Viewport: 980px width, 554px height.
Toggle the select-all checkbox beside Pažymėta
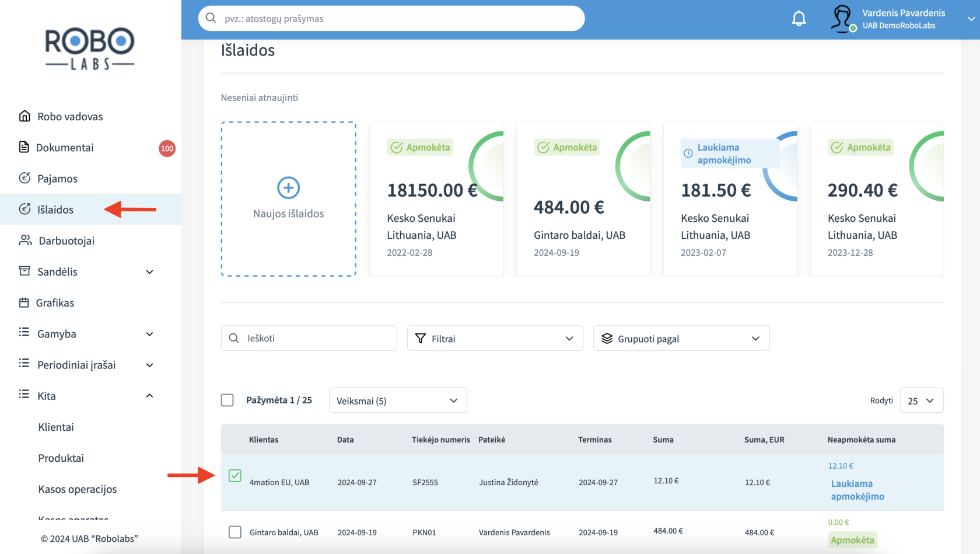pos(228,400)
